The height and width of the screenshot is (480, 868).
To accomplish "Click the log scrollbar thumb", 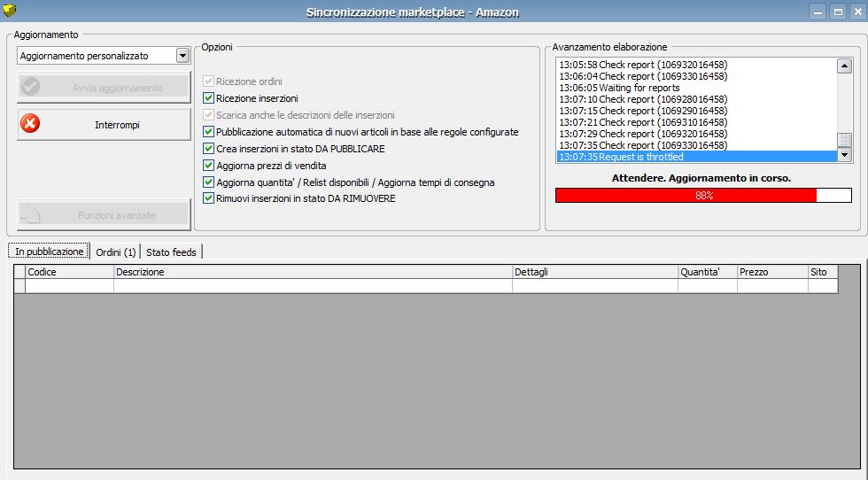I will click(843, 140).
